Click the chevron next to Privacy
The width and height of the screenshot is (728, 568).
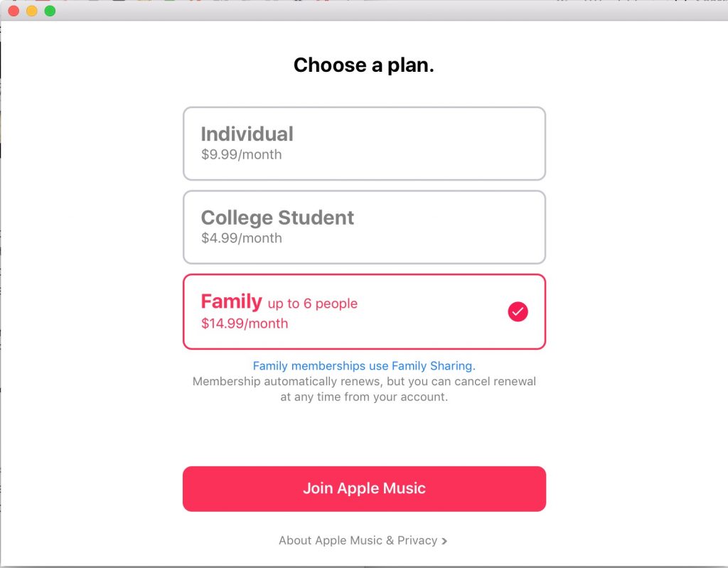pyautogui.click(x=444, y=541)
